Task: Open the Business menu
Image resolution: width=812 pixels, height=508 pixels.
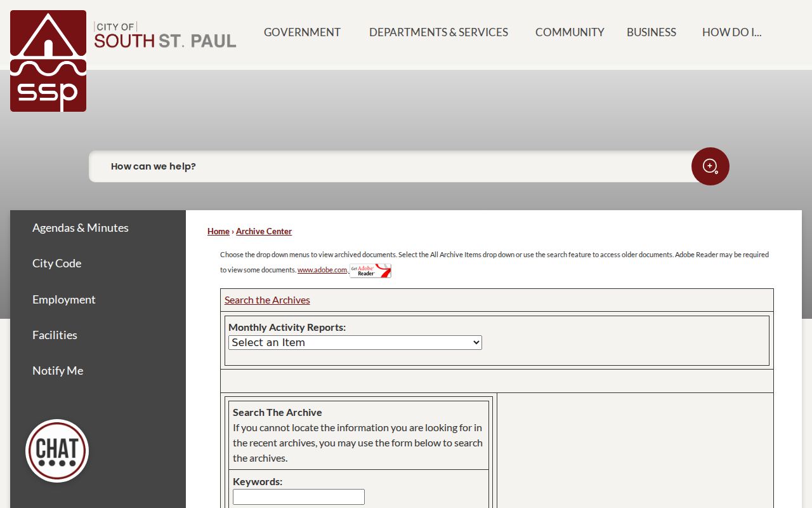Action: click(x=652, y=32)
